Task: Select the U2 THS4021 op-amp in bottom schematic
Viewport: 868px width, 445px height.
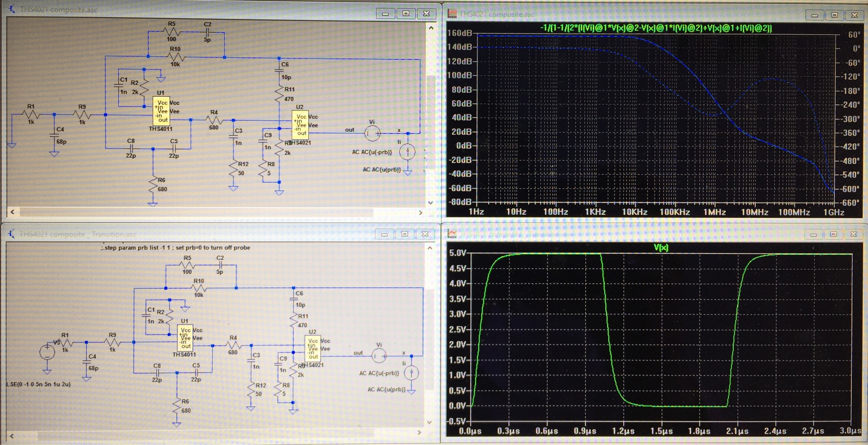Action: 313,348
